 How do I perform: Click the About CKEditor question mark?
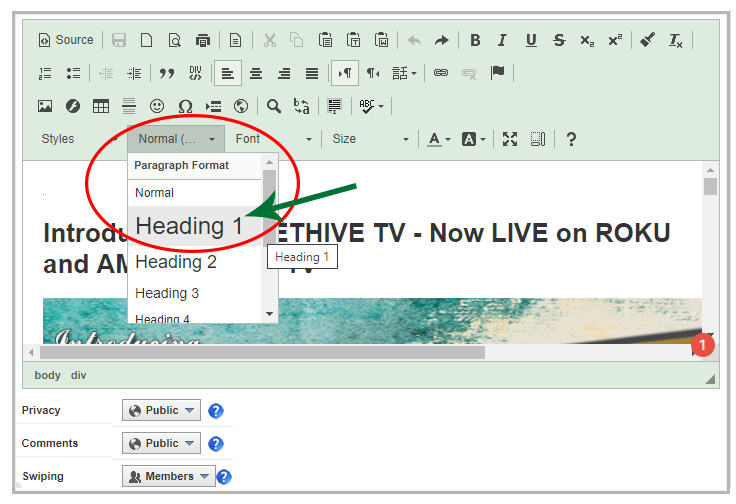571,139
